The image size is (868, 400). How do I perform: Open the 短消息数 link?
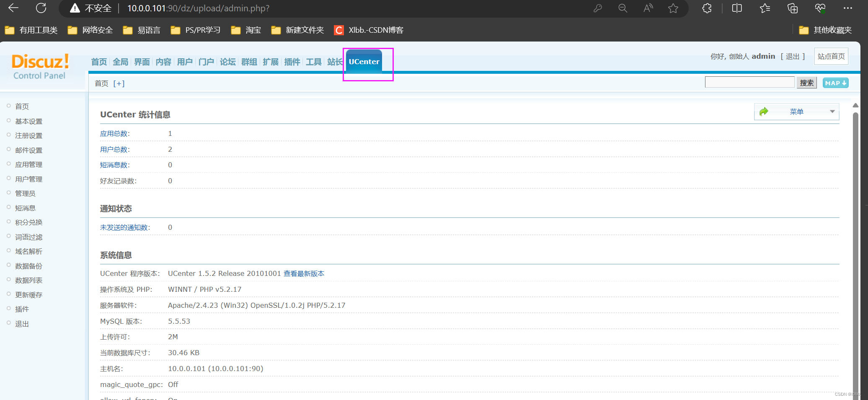pos(114,165)
